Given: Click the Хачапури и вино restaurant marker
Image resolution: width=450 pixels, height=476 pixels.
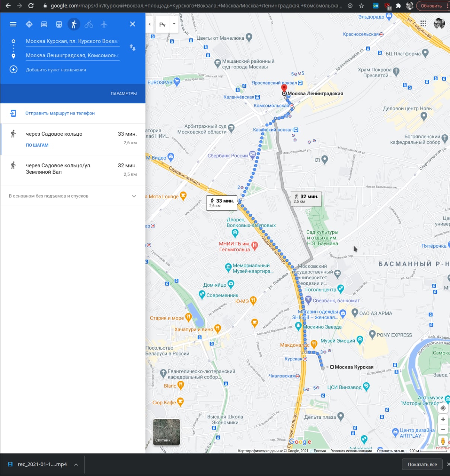Looking at the screenshot, I should tap(218, 328).
